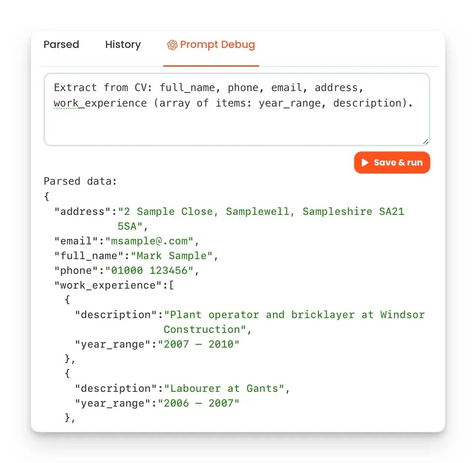Click the full_name value "Mark Sample"

[x=172, y=256]
